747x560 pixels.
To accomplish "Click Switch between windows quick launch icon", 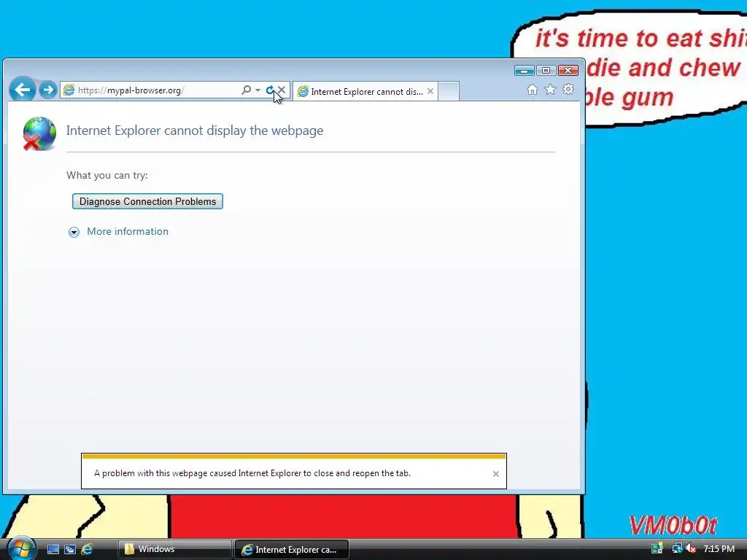I will coord(70,550).
